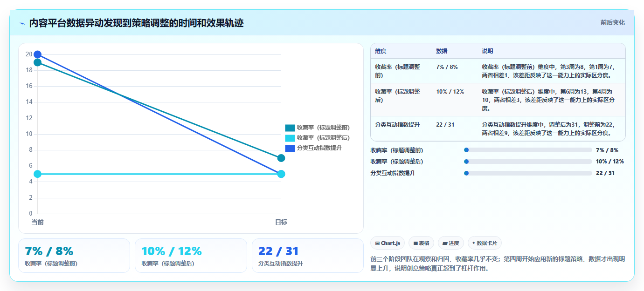Click the 说明 table column header
The image size is (644, 291).
coord(487,51)
